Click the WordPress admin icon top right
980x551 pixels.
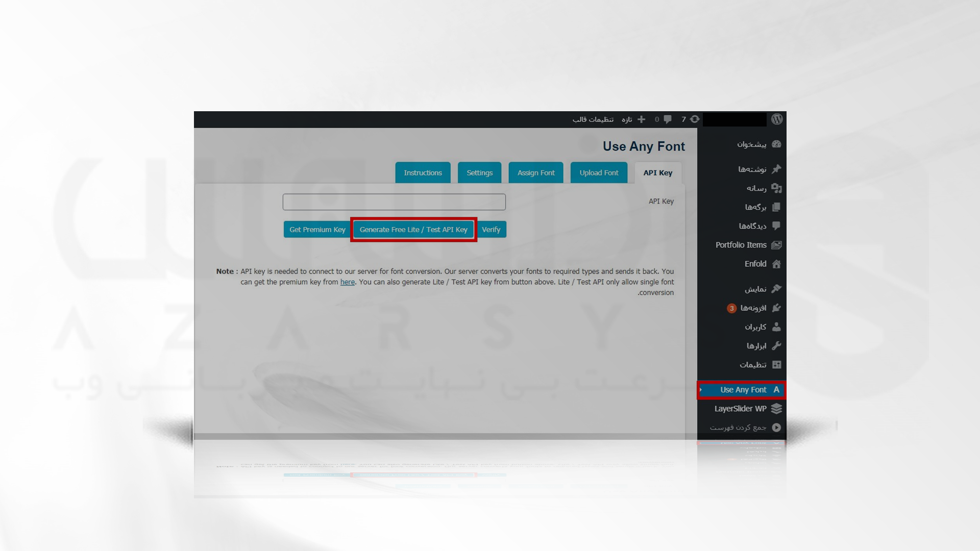(x=776, y=119)
